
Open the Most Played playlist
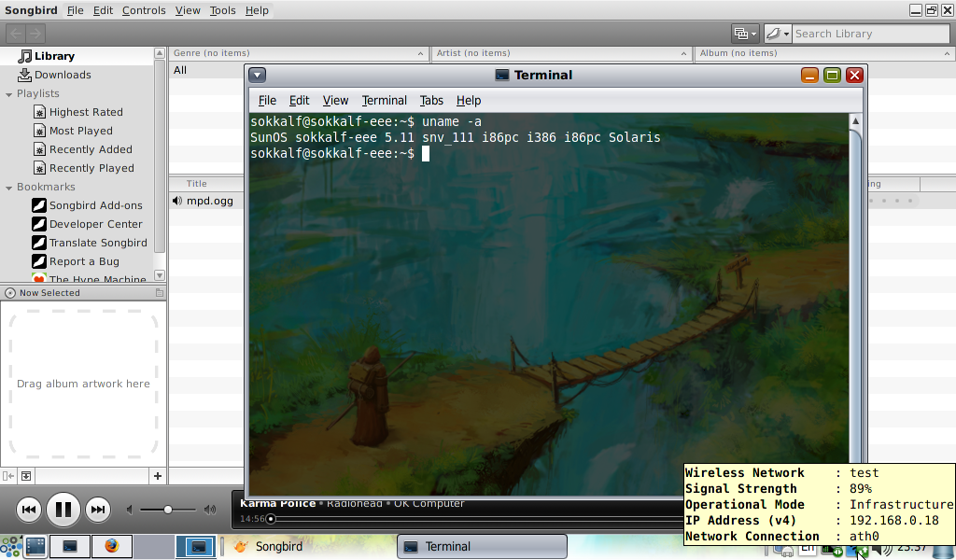tap(80, 131)
